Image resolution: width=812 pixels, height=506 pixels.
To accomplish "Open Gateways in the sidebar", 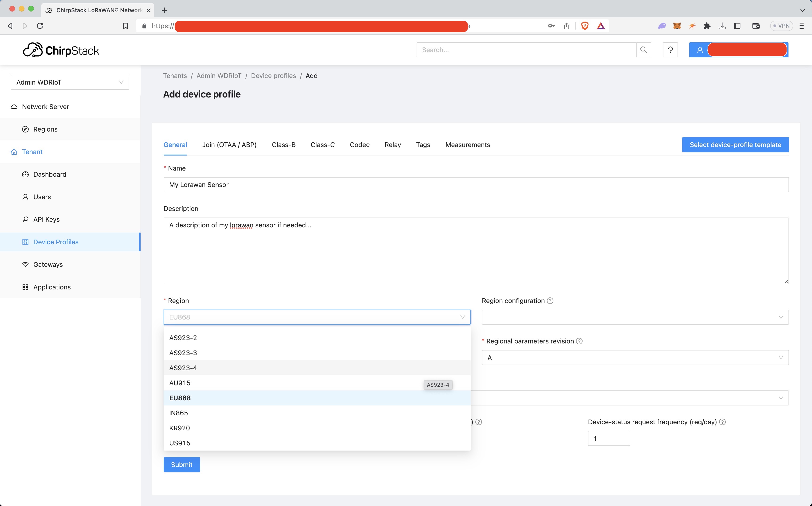I will (48, 264).
